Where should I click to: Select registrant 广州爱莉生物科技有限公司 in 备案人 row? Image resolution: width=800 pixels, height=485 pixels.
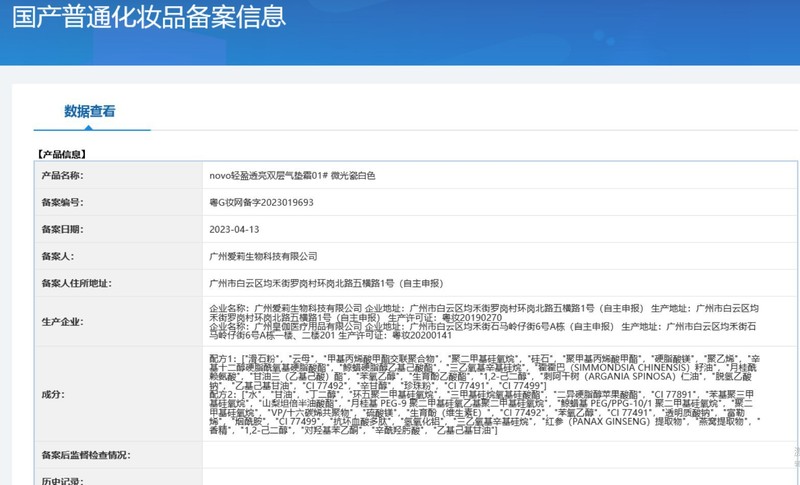coord(263,257)
